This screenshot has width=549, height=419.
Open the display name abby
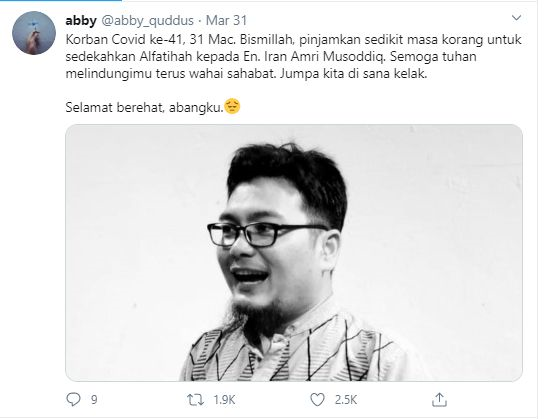point(81,21)
